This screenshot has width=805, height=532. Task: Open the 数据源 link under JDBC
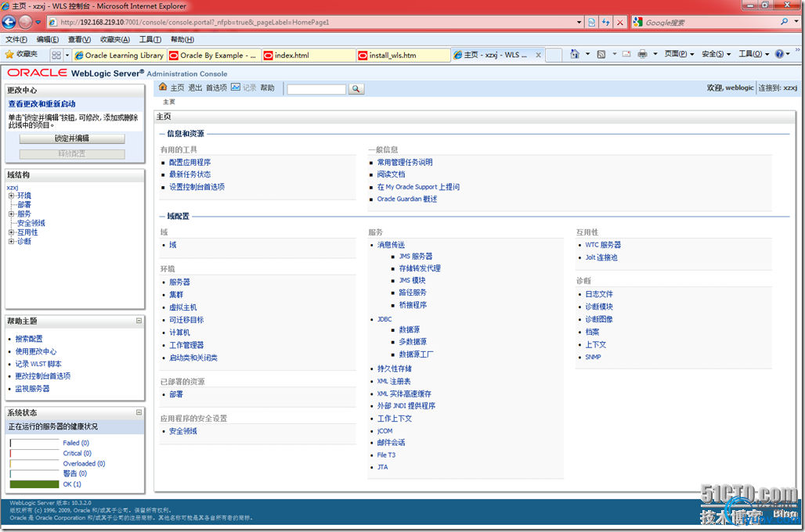tap(410, 329)
